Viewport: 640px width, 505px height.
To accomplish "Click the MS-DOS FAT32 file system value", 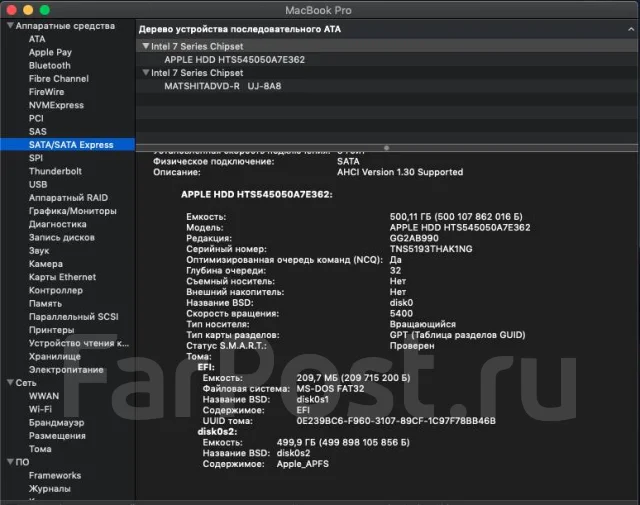I will [x=330, y=389].
